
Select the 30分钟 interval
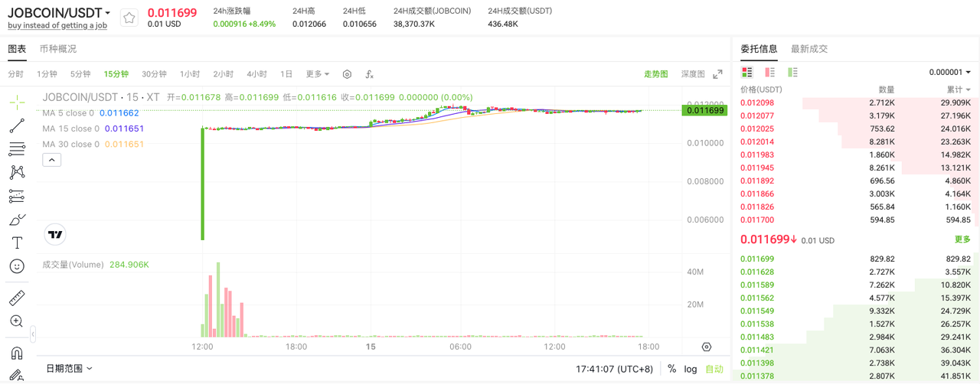coord(154,74)
